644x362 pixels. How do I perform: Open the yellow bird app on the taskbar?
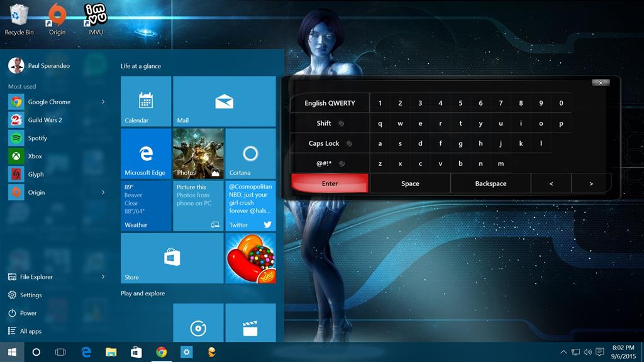(x=211, y=352)
